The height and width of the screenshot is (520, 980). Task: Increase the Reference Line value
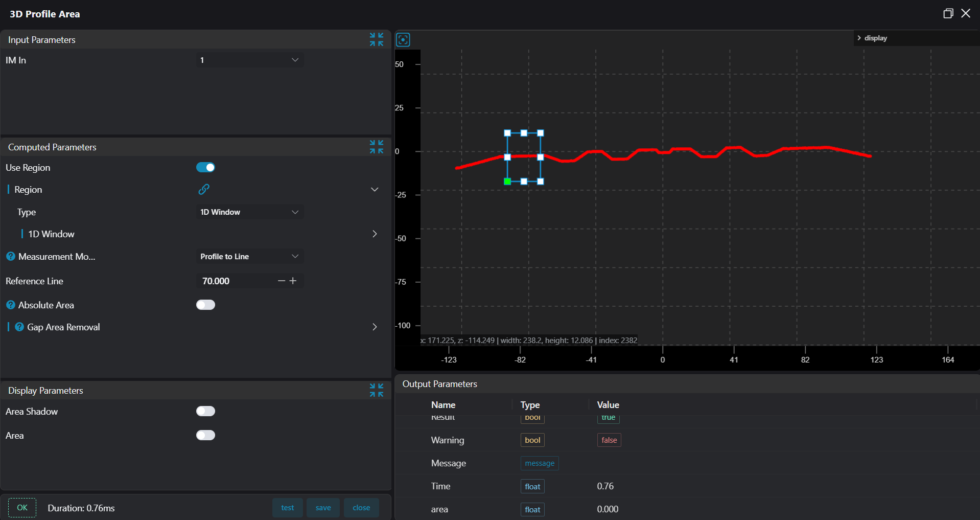click(293, 281)
